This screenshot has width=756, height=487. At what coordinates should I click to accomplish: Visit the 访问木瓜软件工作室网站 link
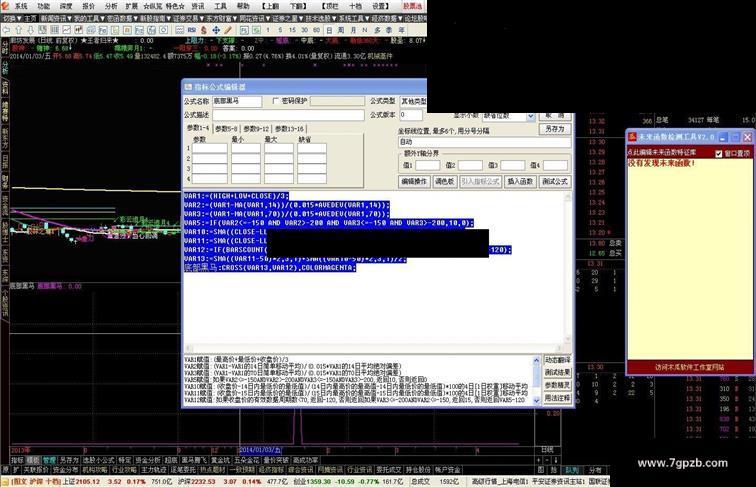(689, 367)
